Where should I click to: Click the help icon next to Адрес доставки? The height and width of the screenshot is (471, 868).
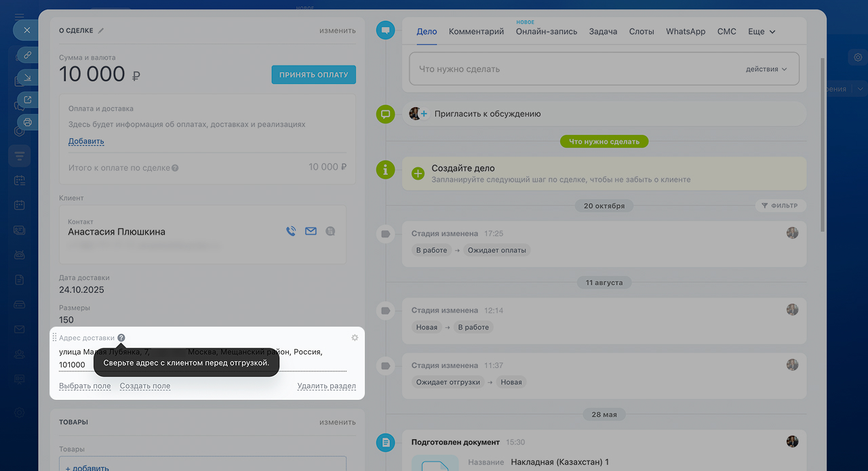(x=121, y=337)
